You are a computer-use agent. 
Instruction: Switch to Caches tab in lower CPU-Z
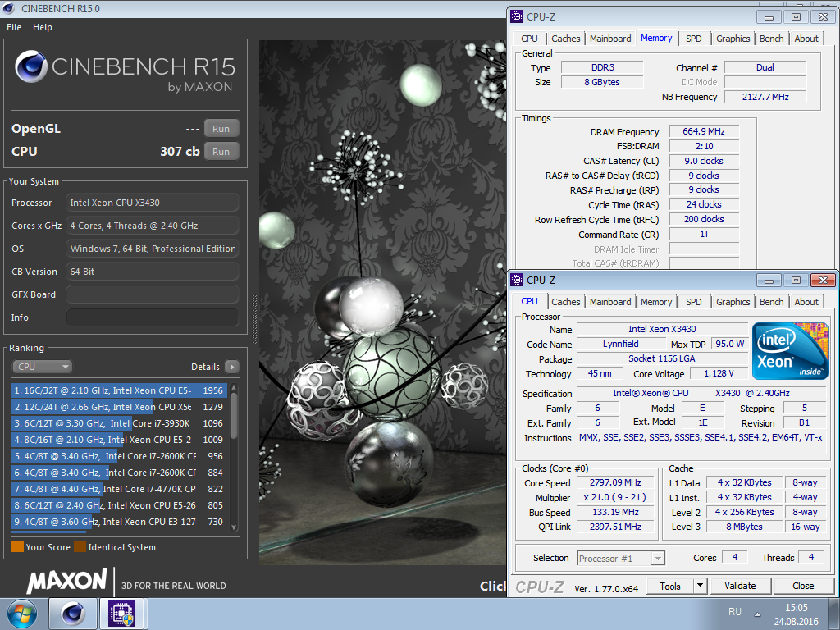[566, 302]
